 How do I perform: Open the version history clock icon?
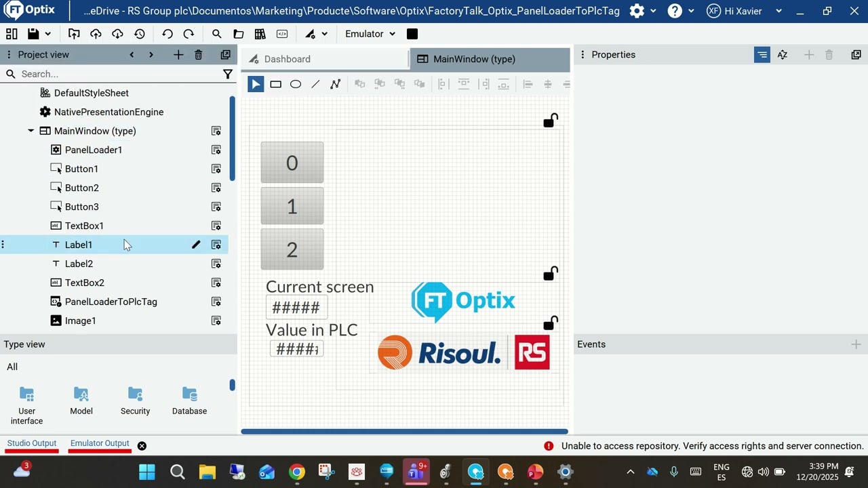[139, 34]
